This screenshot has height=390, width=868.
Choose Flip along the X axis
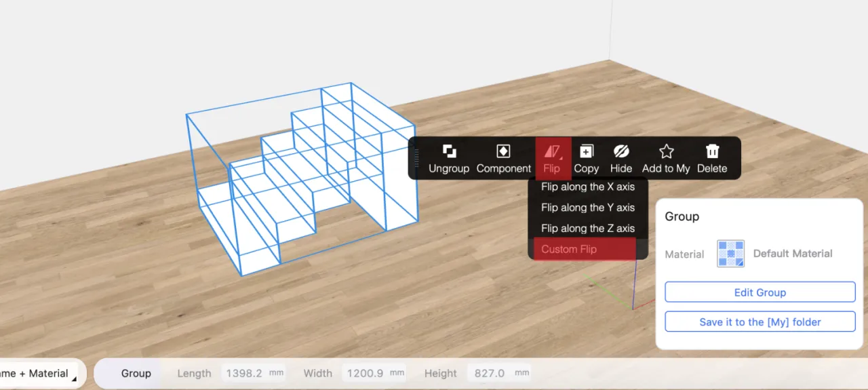(587, 187)
